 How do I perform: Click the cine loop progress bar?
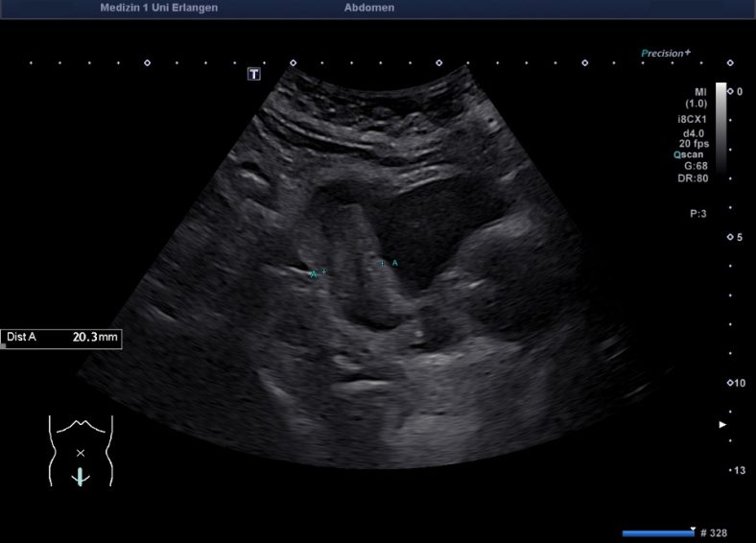[657, 532]
